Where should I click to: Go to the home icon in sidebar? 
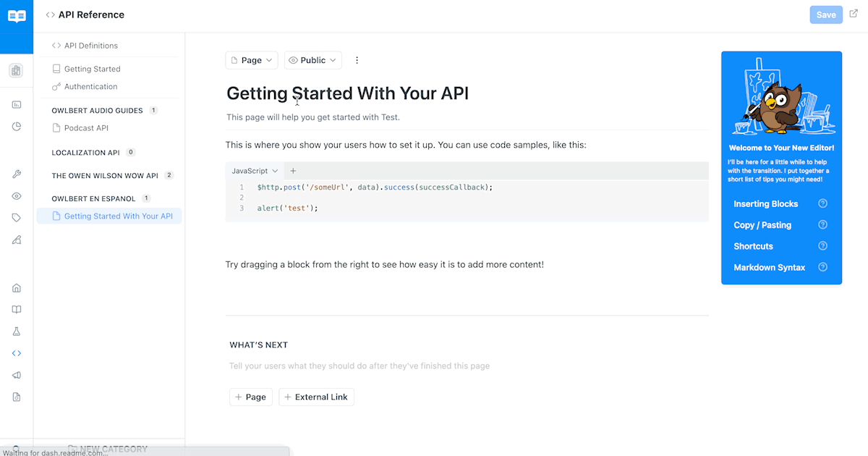click(17, 288)
